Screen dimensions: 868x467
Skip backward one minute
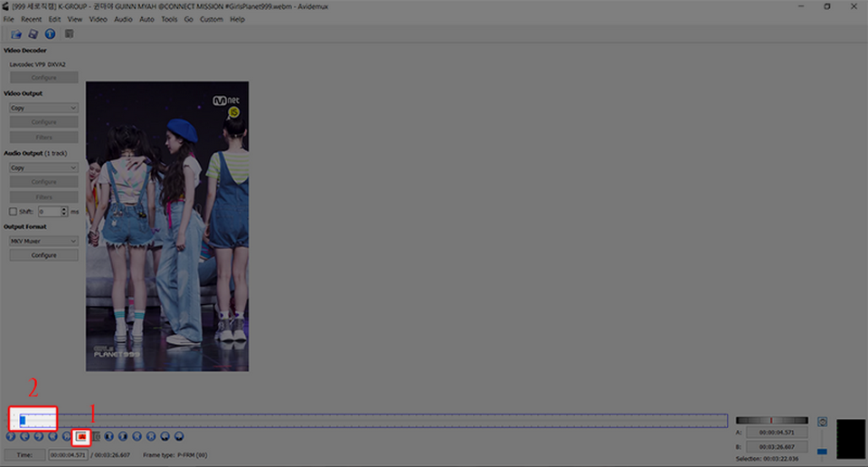[165, 436]
